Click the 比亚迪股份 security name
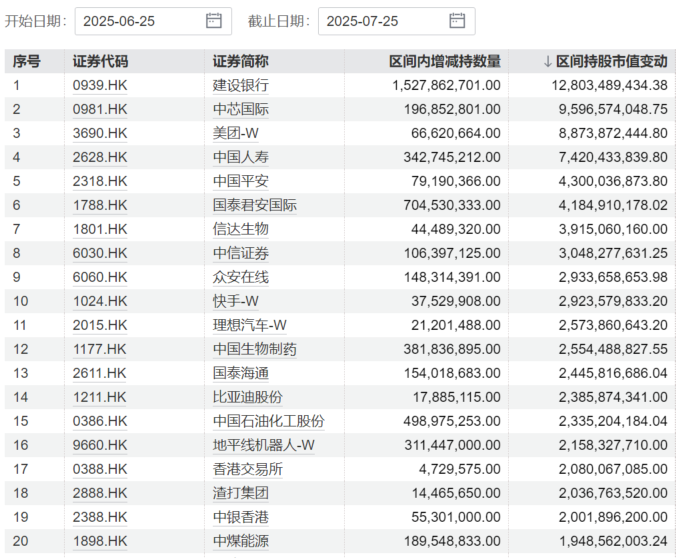Screen dimensions: 676x558 click(x=247, y=398)
